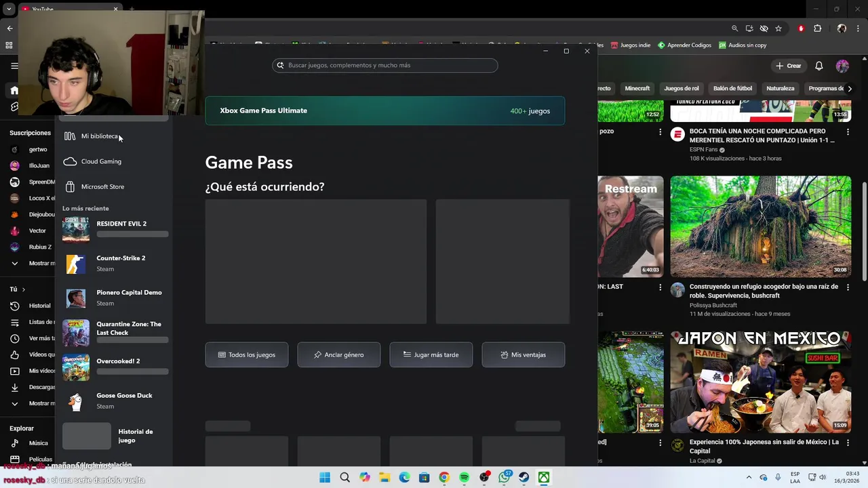Viewport: 868px width, 488px height.
Task: Click the install app icon in Chrome address bar
Action: [749, 28]
